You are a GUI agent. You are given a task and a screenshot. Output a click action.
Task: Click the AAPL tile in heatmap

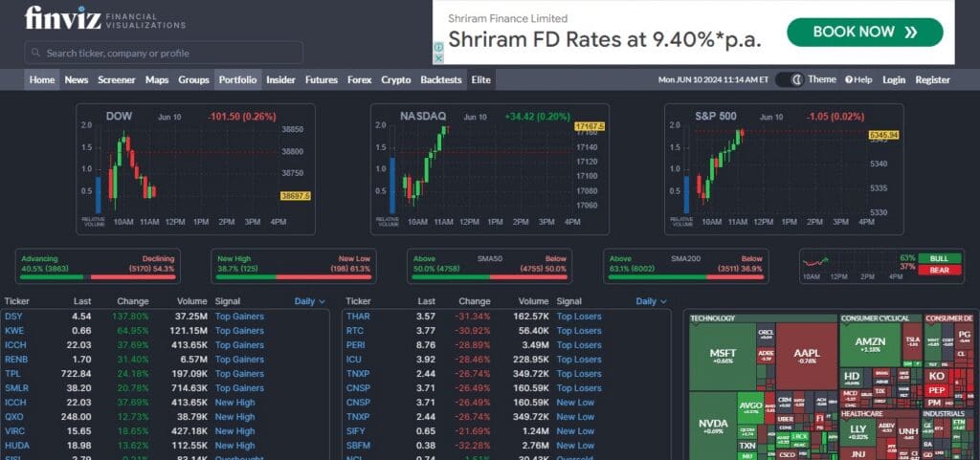(x=806, y=357)
